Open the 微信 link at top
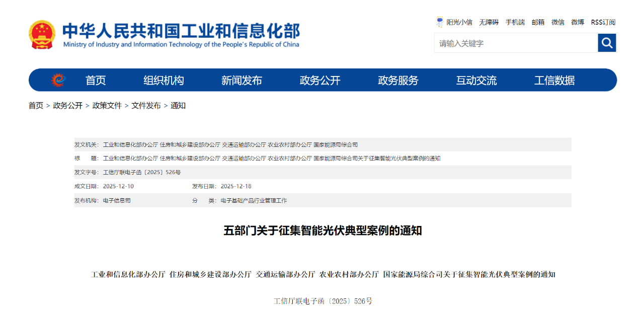This screenshot has width=644, height=310. (557, 22)
